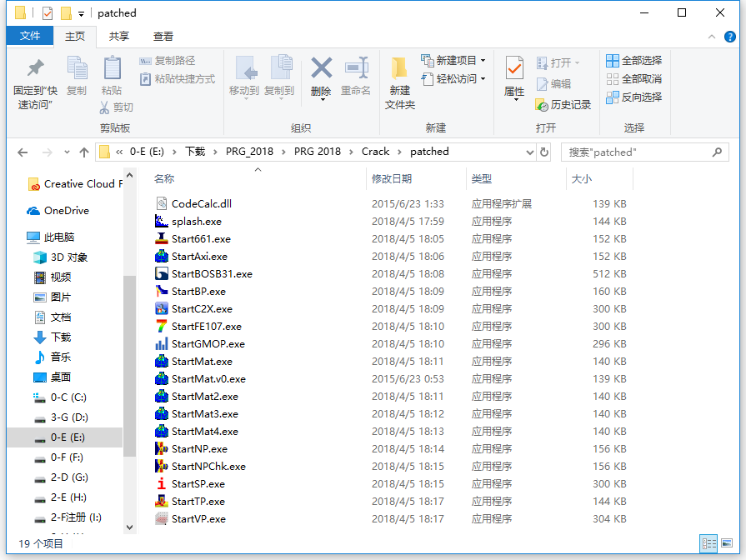746x560 pixels.
Task: Click the blue Help question mark icon
Action: point(730,37)
